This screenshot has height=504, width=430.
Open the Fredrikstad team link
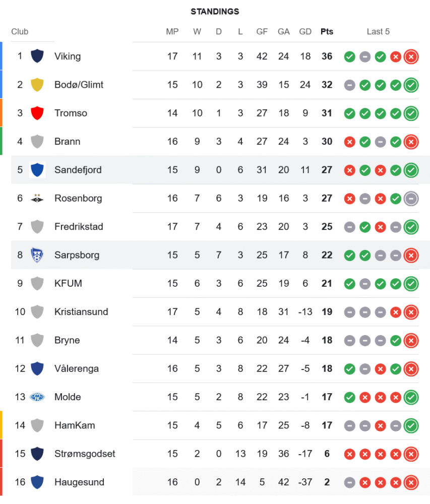tap(79, 227)
